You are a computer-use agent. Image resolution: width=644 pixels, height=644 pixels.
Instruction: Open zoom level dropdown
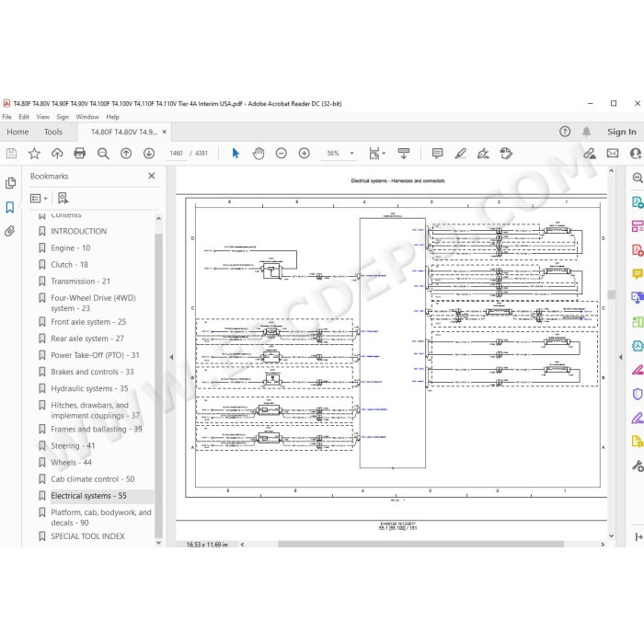tap(352, 154)
